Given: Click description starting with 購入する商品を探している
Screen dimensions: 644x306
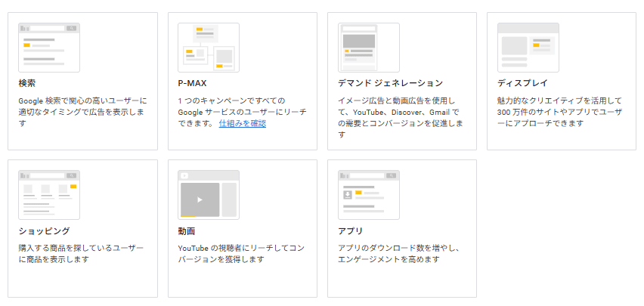Looking at the screenshot, I should (x=82, y=254).
